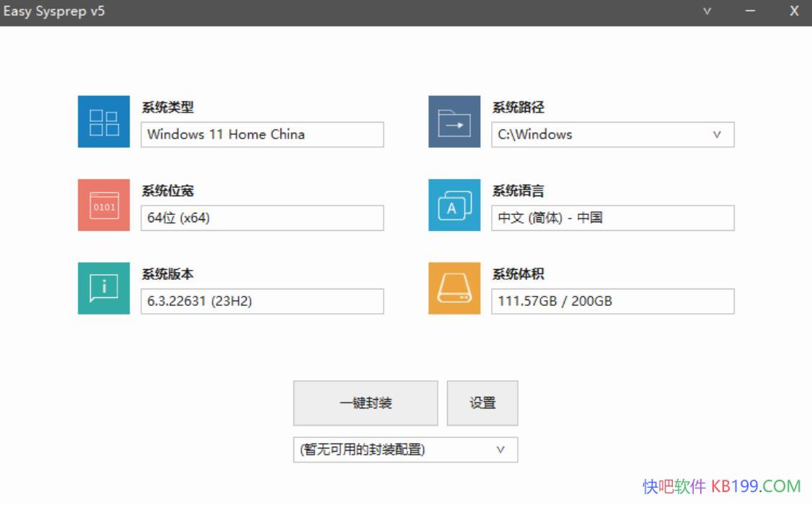Expand the C:\Windows system path dropdown
This screenshot has height=505, width=812.
tap(717, 135)
